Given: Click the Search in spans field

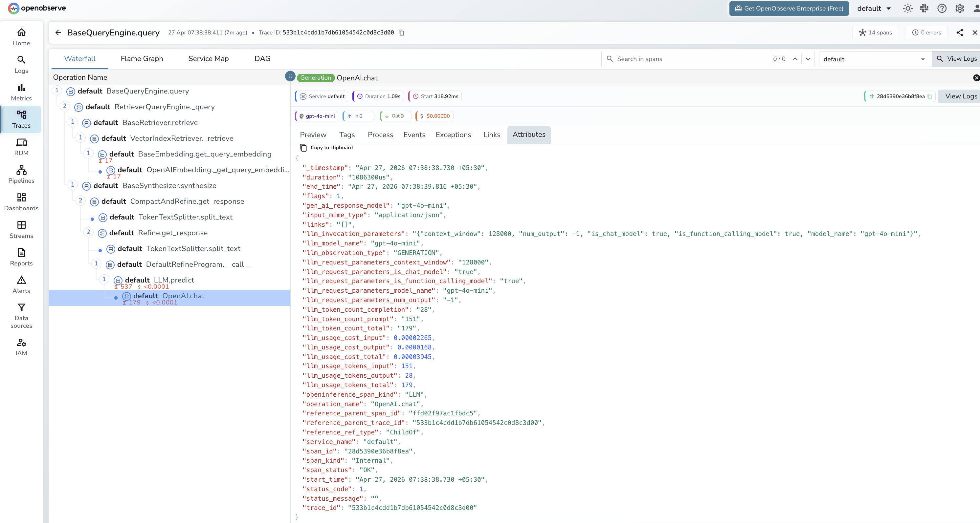Looking at the screenshot, I should [685, 59].
